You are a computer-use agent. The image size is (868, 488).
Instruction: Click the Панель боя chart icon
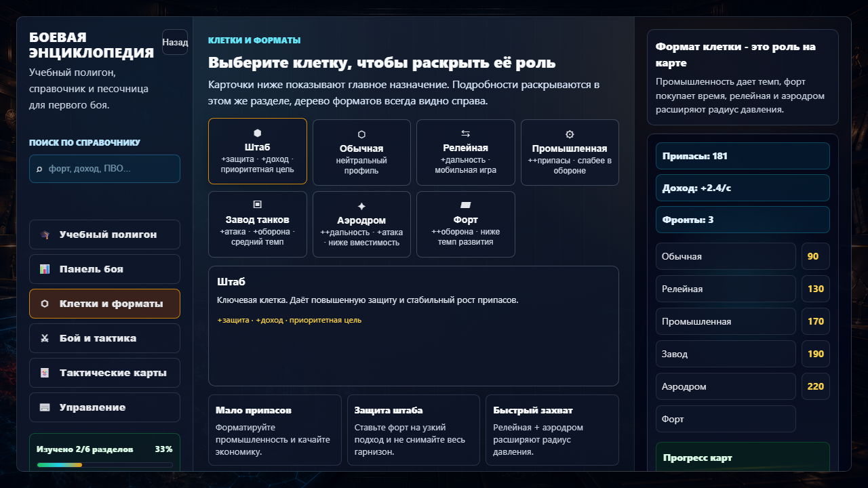click(45, 269)
